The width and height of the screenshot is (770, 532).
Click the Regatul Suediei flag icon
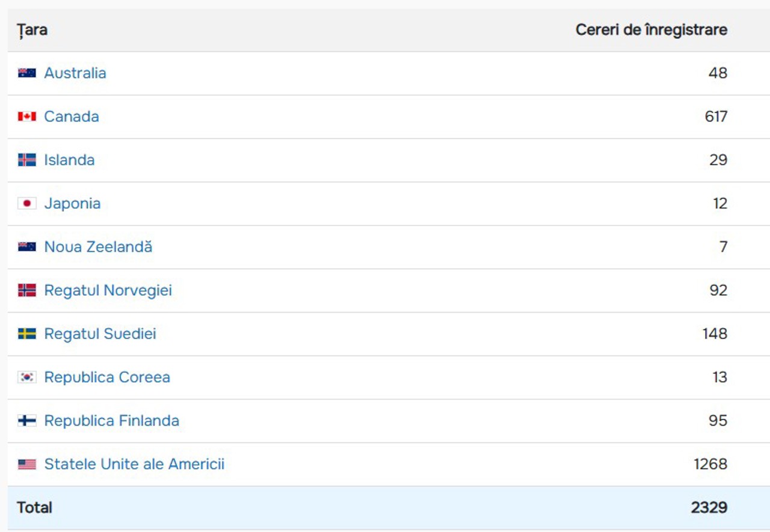(26, 334)
